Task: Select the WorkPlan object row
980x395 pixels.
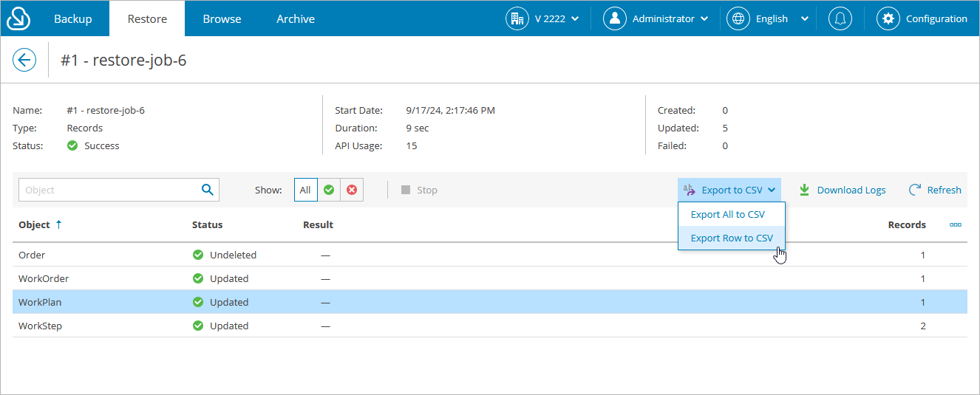Action: pos(490,302)
